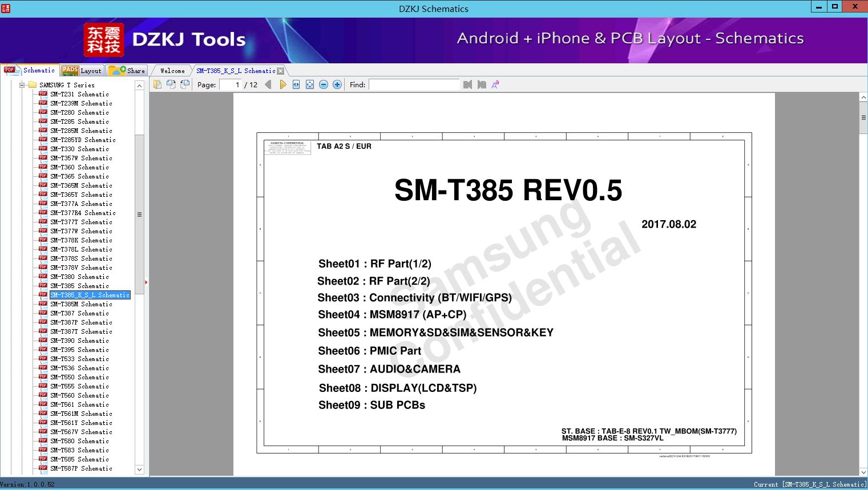Go to the previous page arrow

tap(268, 84)
